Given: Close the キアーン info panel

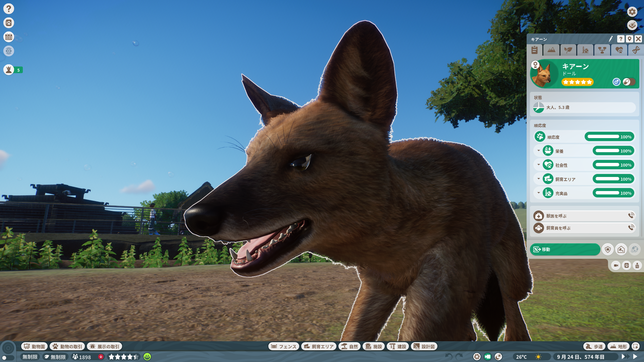Looking at the screenshot, I should pos(638,39).
